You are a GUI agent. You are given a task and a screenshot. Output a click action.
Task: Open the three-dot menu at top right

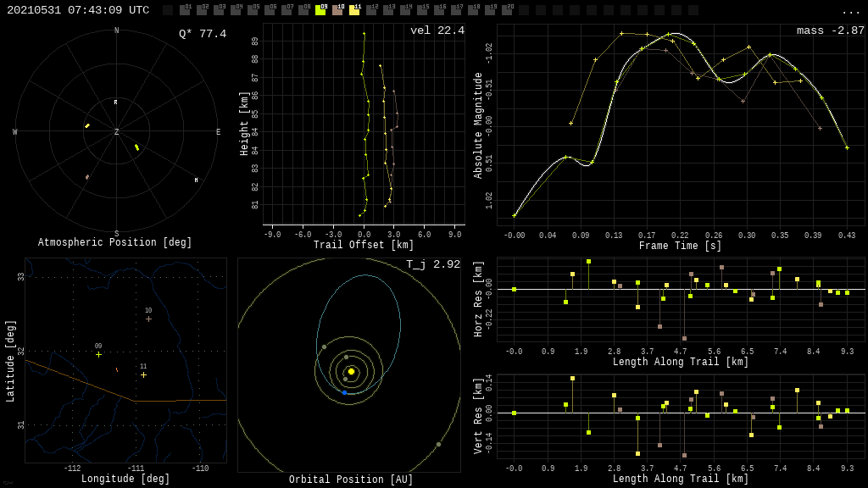tap(850, 10)
